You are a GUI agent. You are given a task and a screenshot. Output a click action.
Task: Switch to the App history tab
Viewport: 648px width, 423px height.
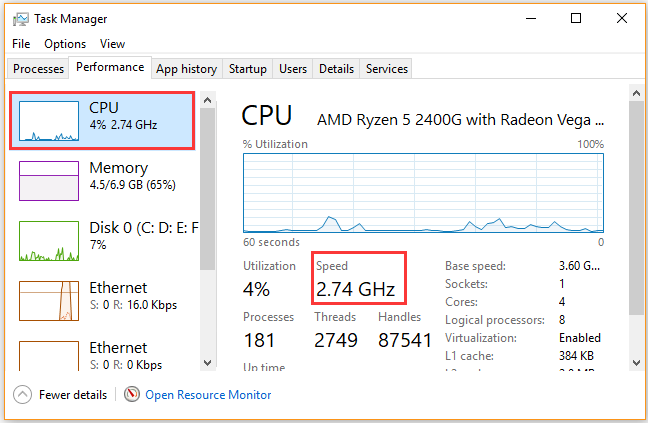click(x=186, y=69)
